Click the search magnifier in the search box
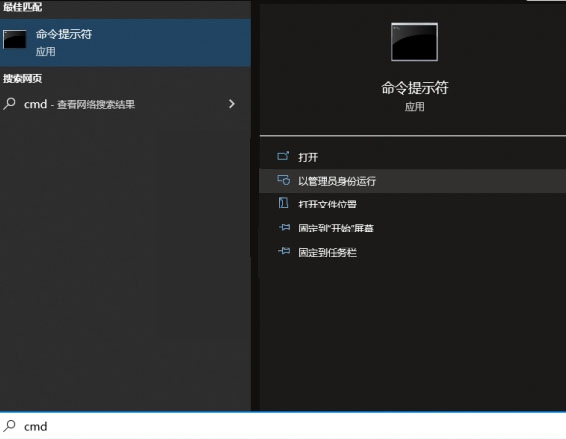This screenshot has width=566, height=439. tap(9, 426)
